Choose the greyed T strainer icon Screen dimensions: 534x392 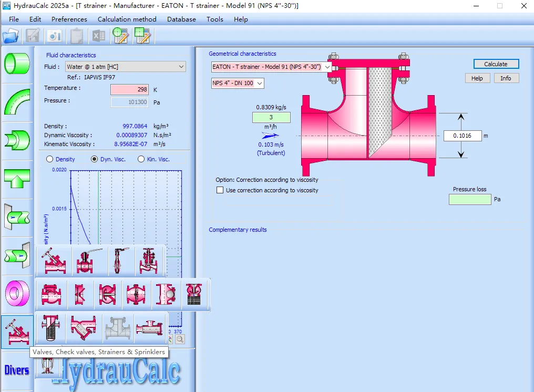click(x=118, y=328)
